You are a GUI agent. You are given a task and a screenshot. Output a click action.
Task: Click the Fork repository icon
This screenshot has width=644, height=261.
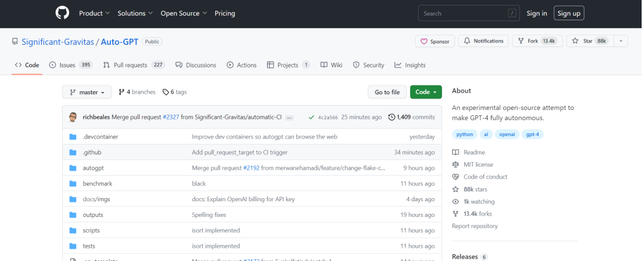click(521, 41)
